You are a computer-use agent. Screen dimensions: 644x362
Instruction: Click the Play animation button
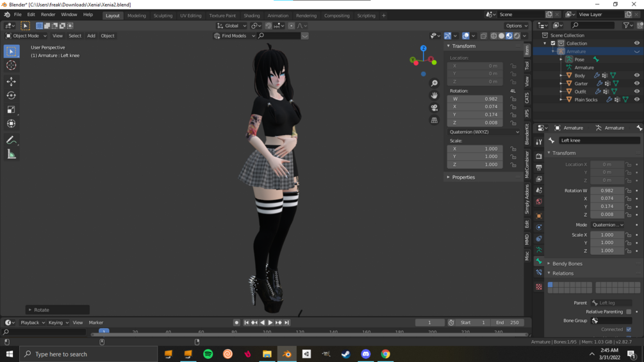click(270, 323)
